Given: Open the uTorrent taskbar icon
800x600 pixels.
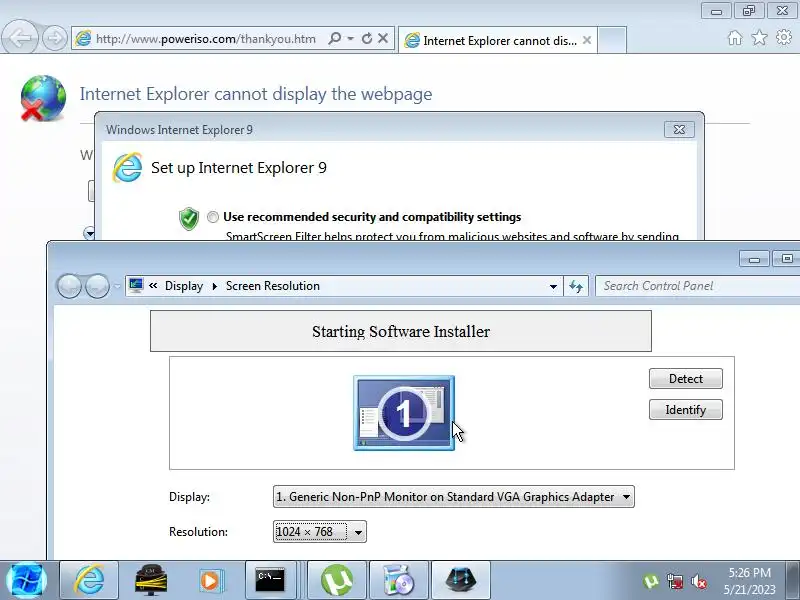Looking at the screenshot, I should [337, 580].
